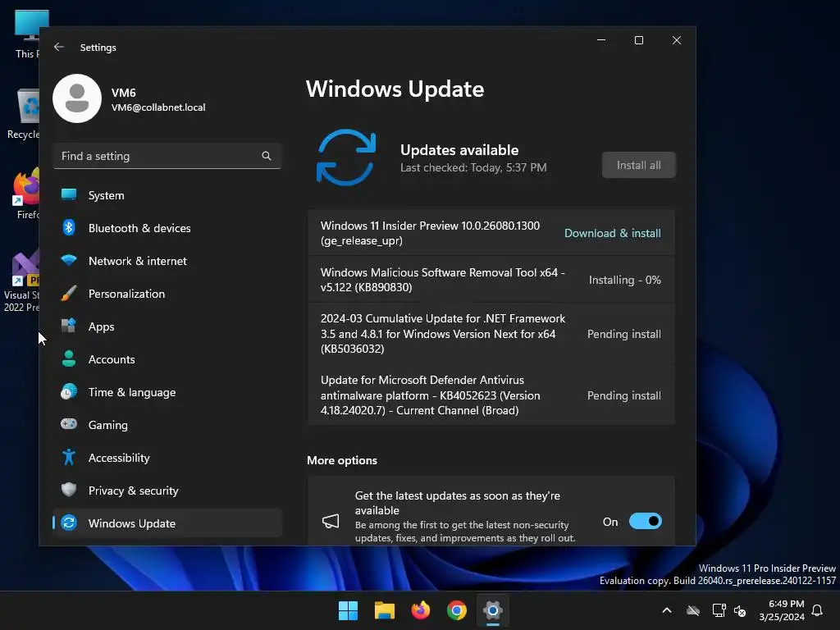Screen dimensions: 840x630
Task: Click the Accessibility figure icon
Action: click(69, 457)
